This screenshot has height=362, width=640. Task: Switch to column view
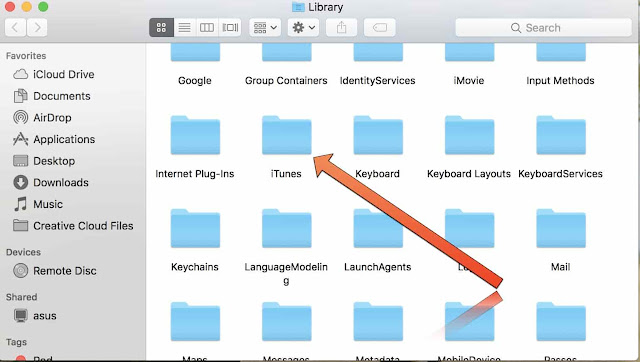[x=207, y=28]
